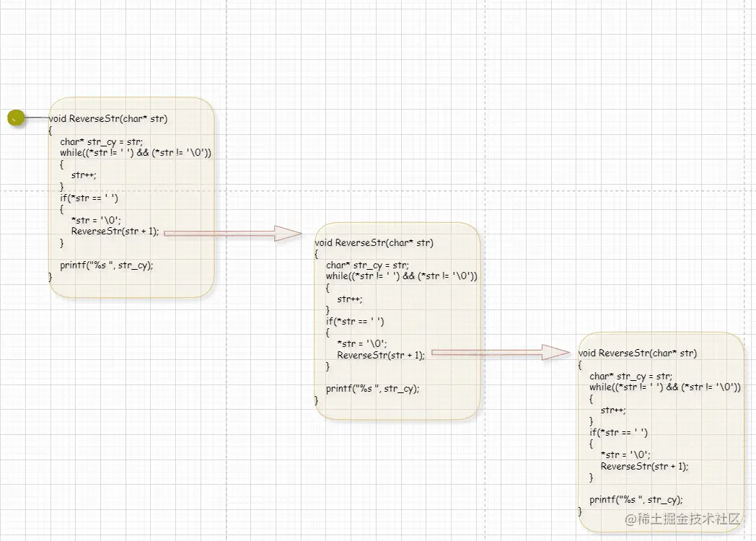The image size is (756, 541).
Task: Click 'char* str_cy = str;' in rightmost box
Action: click(630, 376)
